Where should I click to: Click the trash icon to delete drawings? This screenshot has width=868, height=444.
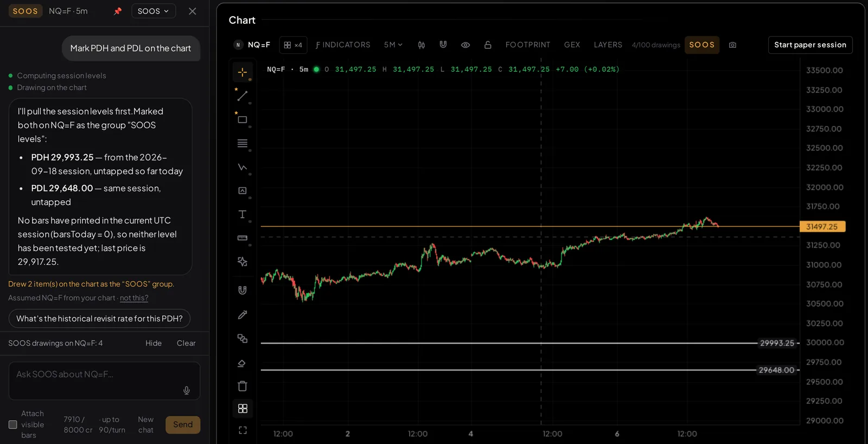click(242, 386)
